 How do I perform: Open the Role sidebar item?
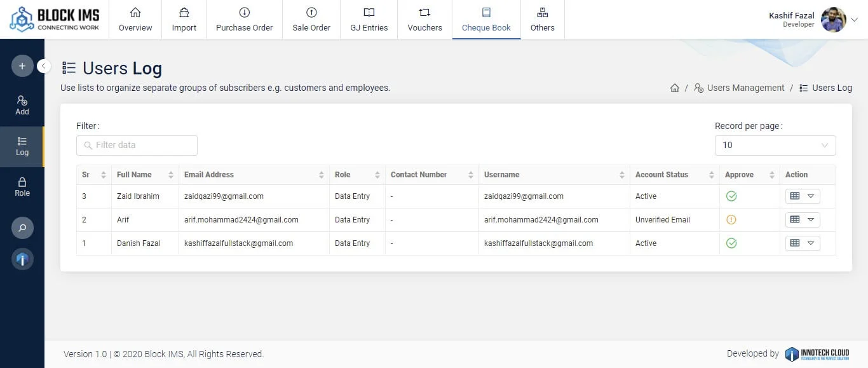coord(22,187)
